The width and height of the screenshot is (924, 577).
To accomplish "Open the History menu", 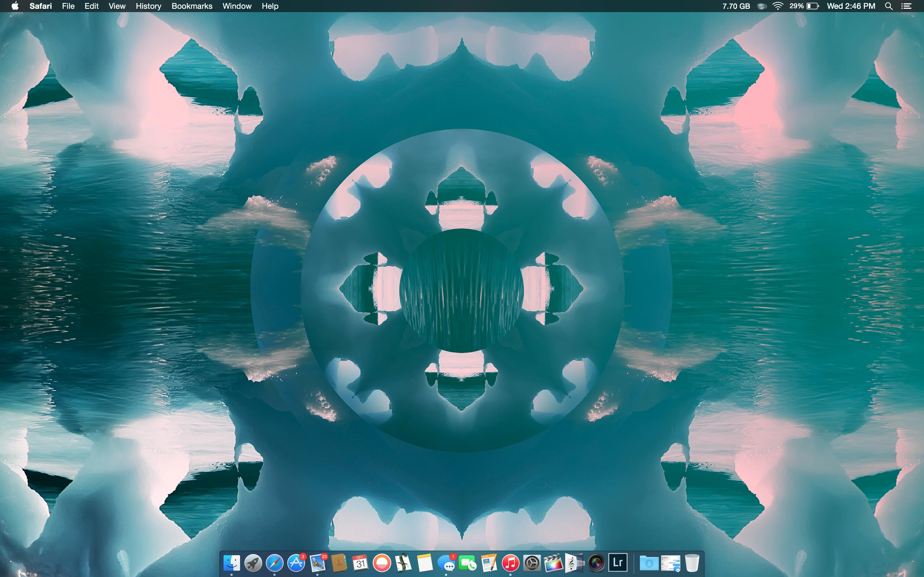I will coord(148,6).
